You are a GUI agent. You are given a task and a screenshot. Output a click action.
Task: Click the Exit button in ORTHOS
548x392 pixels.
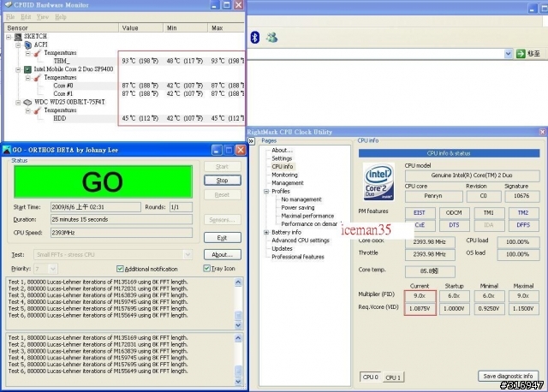(223, 238)
